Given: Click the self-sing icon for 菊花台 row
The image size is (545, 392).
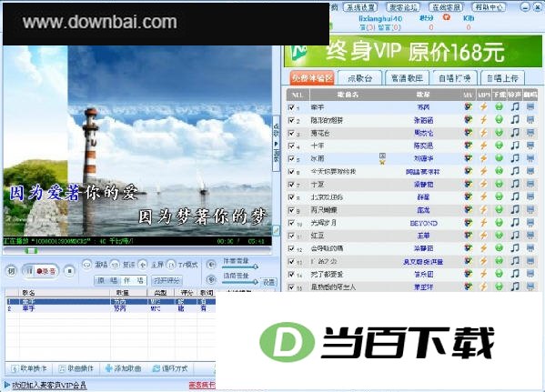Looking at the screenshot, I should coord(530,133).
